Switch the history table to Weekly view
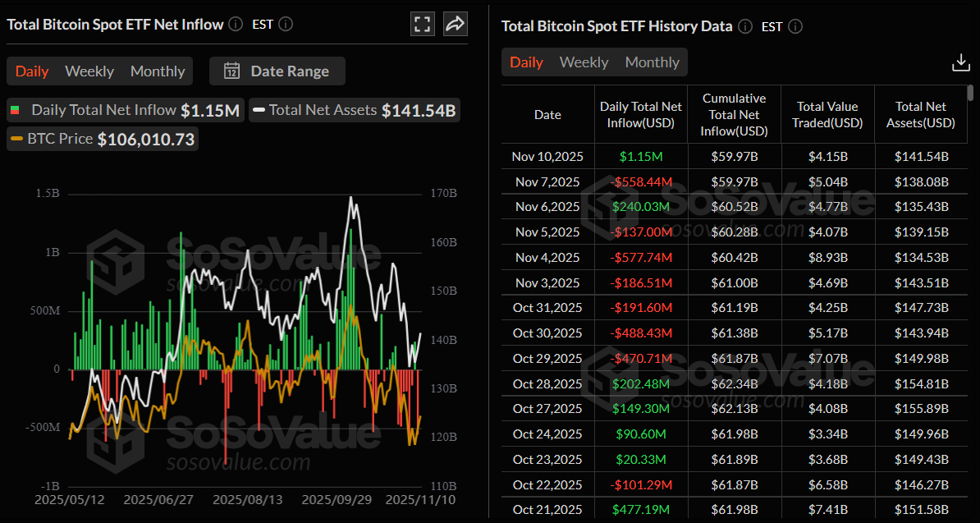The height and width of the screenshot is (523, 980). click(584, 62)
